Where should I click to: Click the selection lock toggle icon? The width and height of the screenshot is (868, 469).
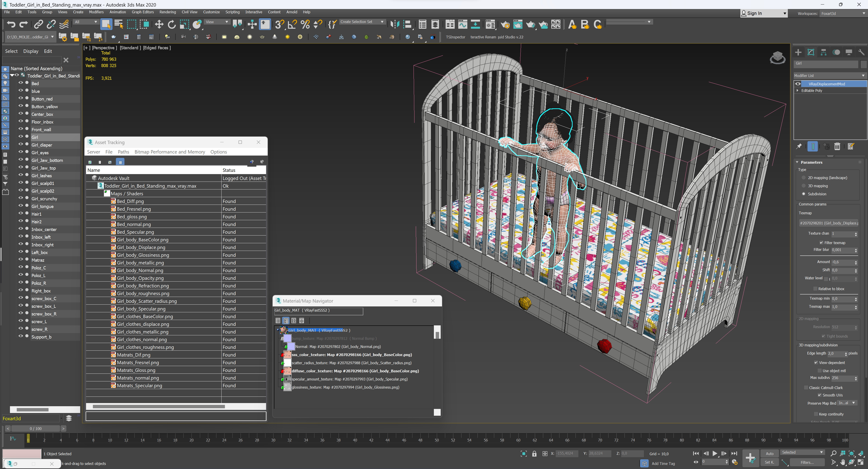[x=534, y=453]
